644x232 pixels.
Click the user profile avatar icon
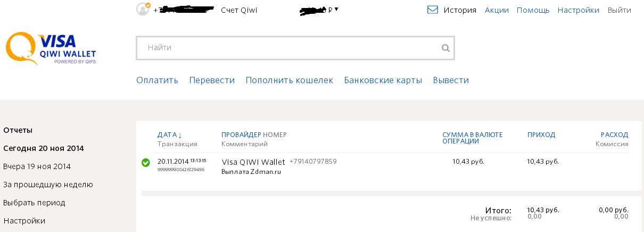pyautogui.click(x=143, y=9)
